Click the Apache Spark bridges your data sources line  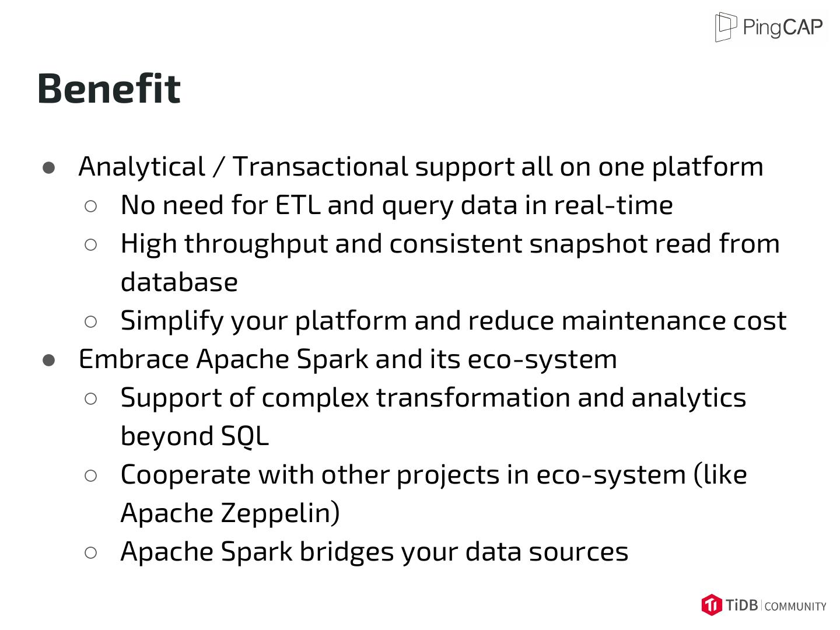pos(374,552)
